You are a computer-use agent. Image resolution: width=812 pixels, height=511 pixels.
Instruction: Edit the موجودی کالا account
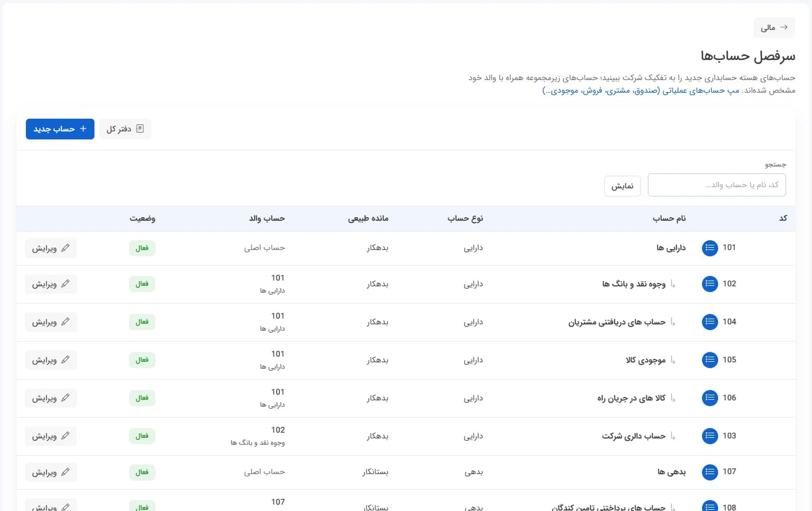[x=51, y=360]
